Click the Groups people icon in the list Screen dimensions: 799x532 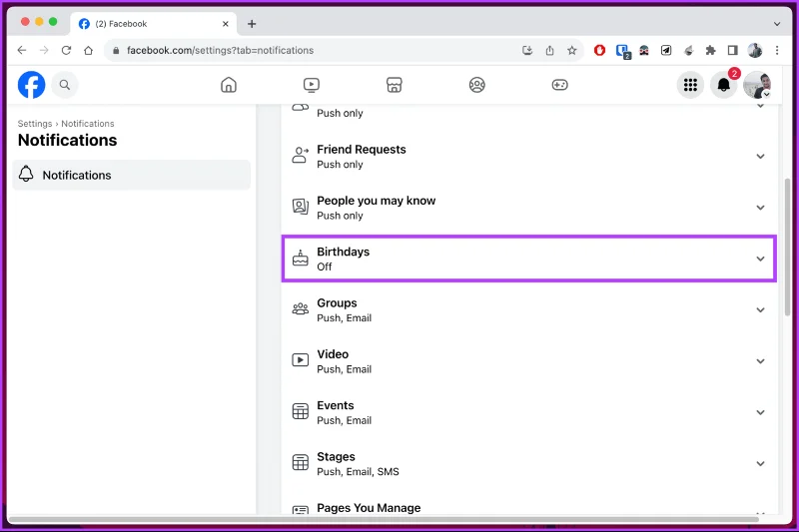tap(301, 308)
